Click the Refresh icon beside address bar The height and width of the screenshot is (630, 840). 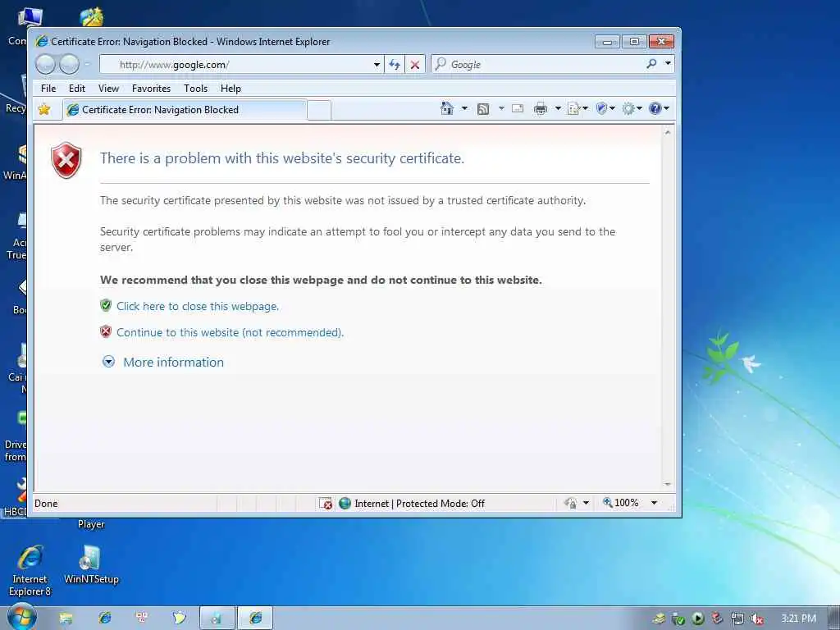[395, 65]
